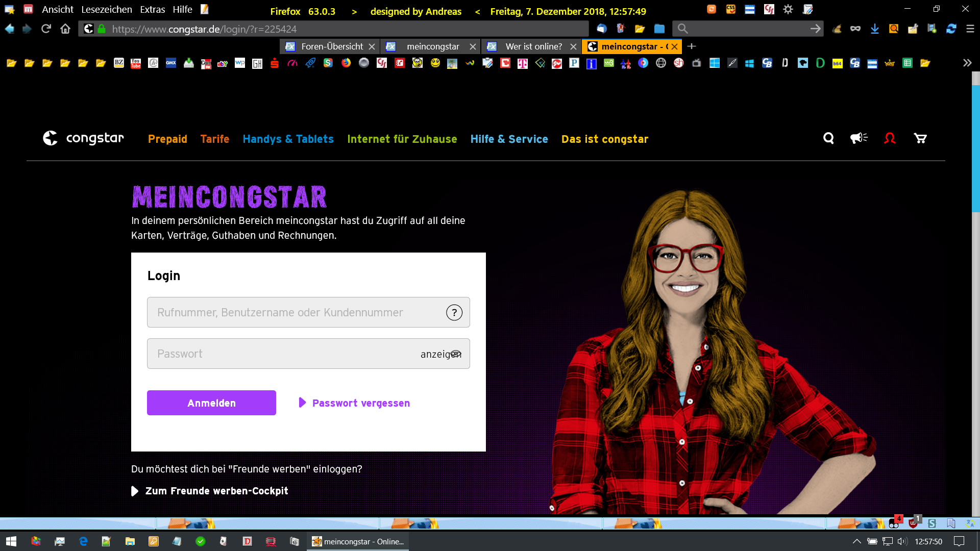This screenshot has height=551, width=980.
Task: Show hidden system tray icons arrow
Action: (x=856, y=541)
